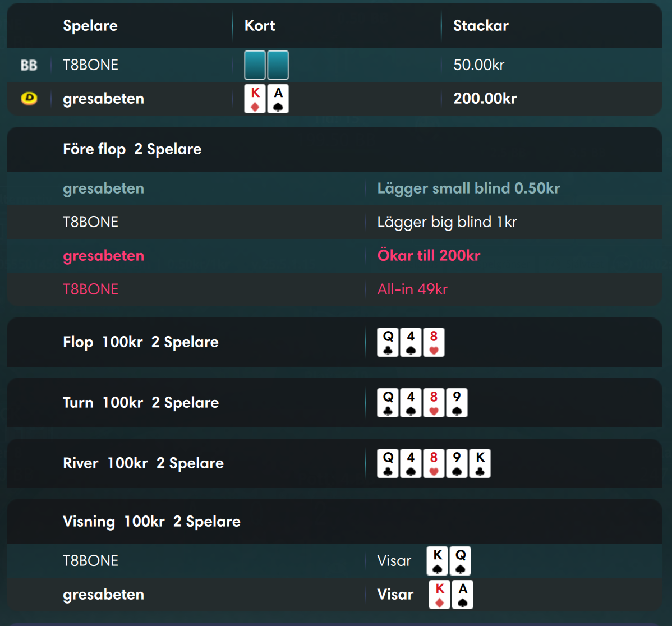The height and width of the screenshot is (626, 672).
Task: Click the Ökar till 200kr action
Action: (429, 256)
